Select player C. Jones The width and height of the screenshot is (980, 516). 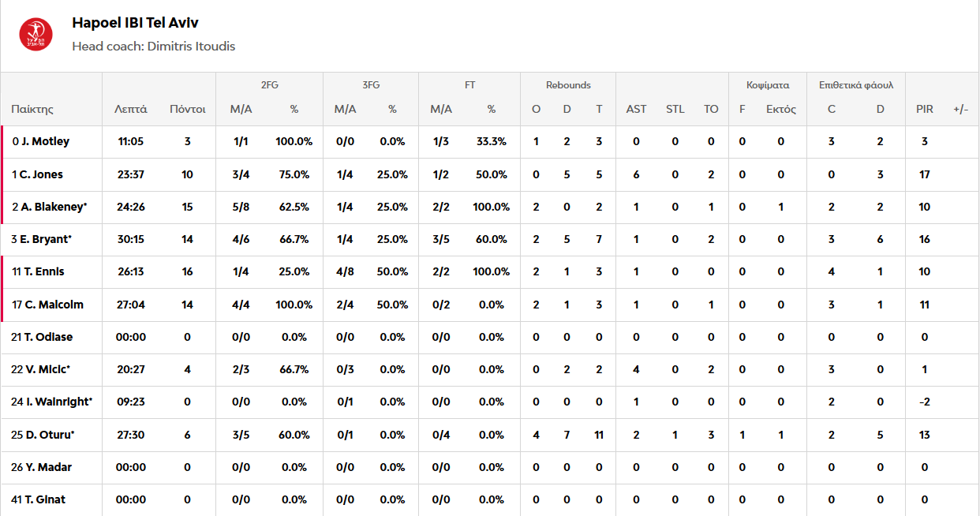pyautogui.click(x=43, y=174)
